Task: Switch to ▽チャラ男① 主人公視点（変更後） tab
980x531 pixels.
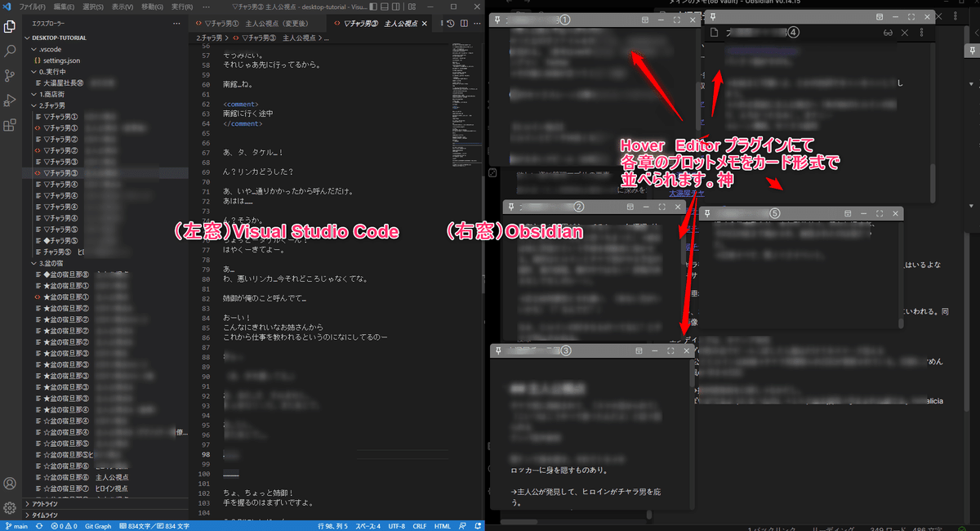Action: pyautogui.click(x=257, y=24)
